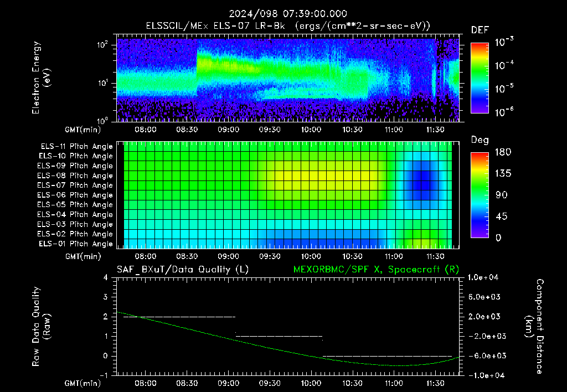The height and width of the screenshot is (392, 567).
Task: Select the 10^-4 DEF scale value
Action: pos(504,65)
